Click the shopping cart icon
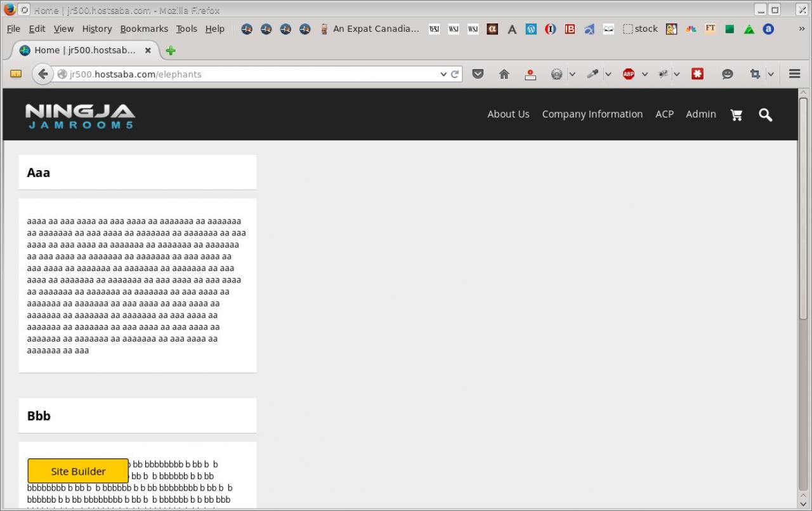This screenshot has height=511, width=812. pyautogui.click(x=737, y=115)
